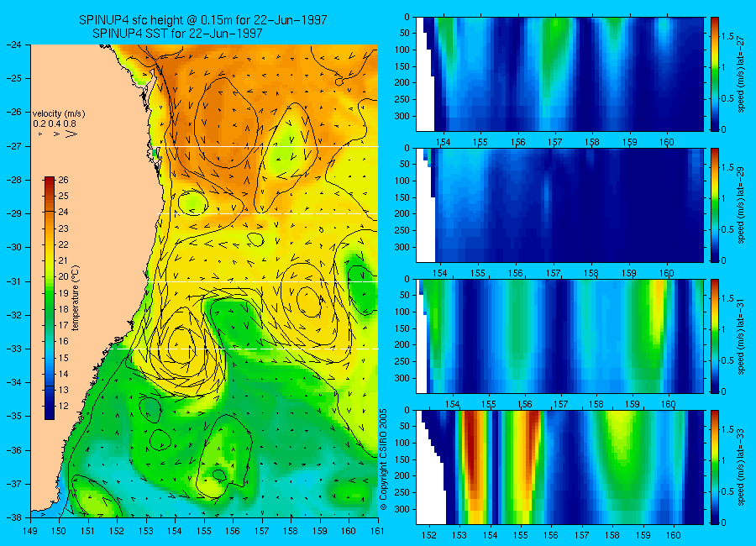Click longitude label 151 below the map

(x=88, y=531)
